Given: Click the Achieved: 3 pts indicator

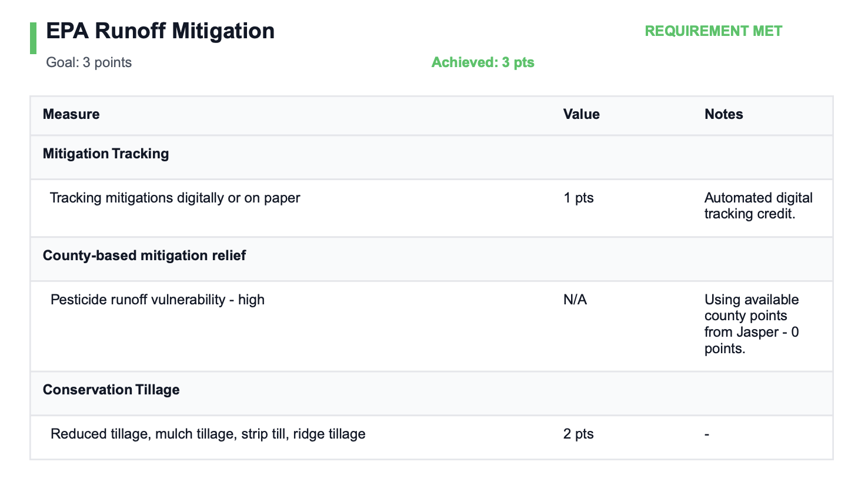Looking at the screenshot, I should pyautogui.click(x=483, y=62).
